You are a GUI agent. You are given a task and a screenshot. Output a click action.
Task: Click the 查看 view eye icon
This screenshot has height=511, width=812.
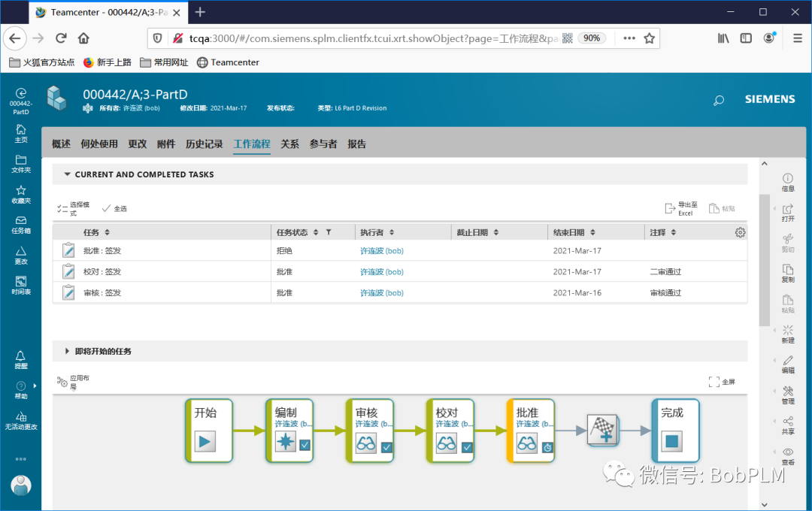pos(788,456)
